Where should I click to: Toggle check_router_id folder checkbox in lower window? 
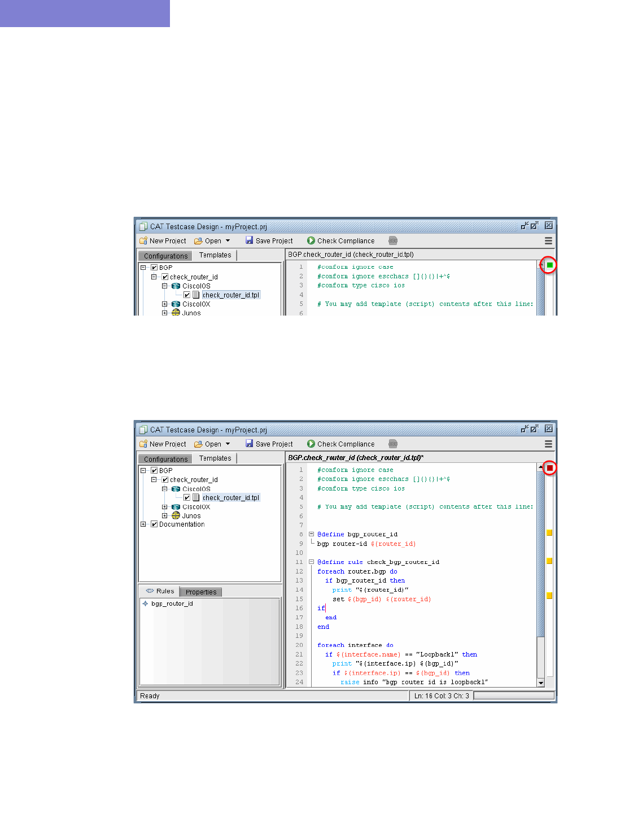165,480
